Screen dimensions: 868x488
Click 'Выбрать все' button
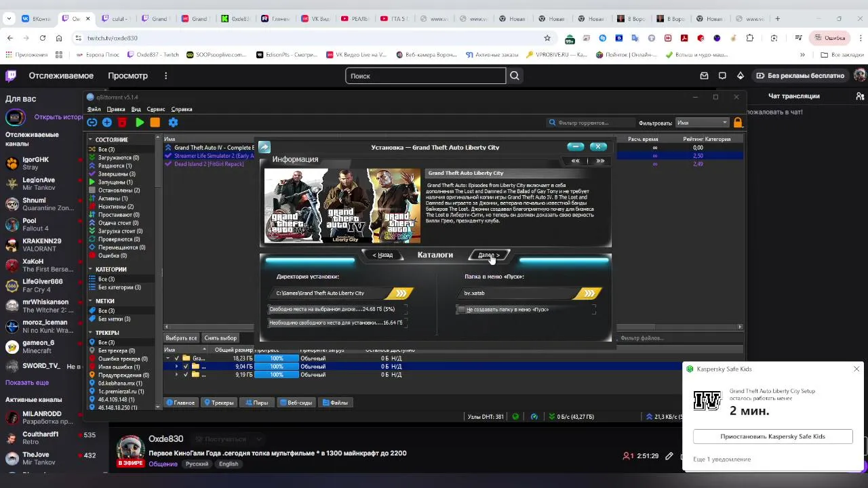coord(182,338)
